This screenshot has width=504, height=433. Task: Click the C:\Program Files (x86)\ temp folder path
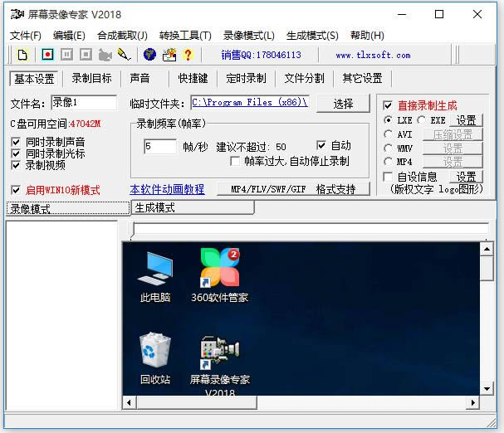(x=250, y=103)
